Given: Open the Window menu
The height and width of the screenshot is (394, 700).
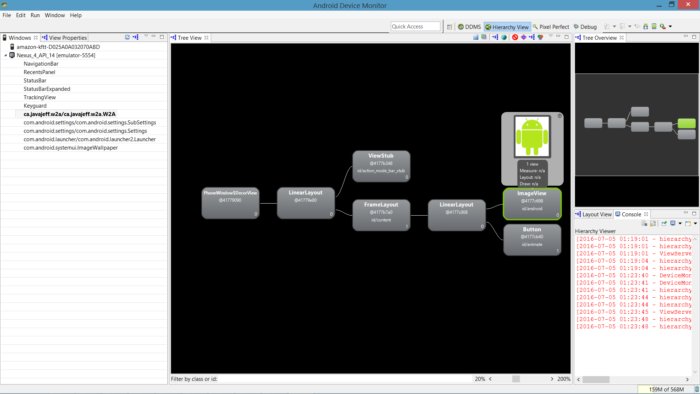Looking at the screenshot, I should [x=55, y=15].
